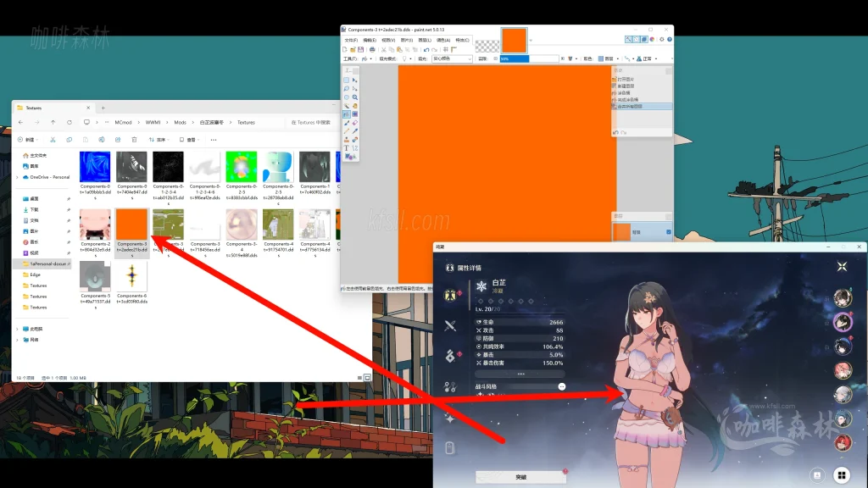Expand the OneDrive - Personal tree node
The image size is (868, 488).
coord(17,177)
